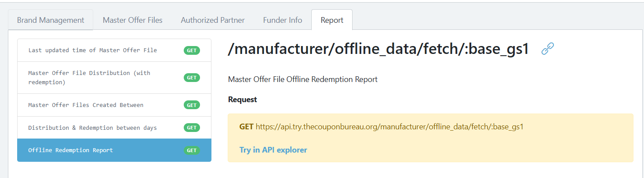The height and width of the screenshot is (178, 644).
Task: Click GET badge for Master Offer Files Created Between
Action: (192, 105)
